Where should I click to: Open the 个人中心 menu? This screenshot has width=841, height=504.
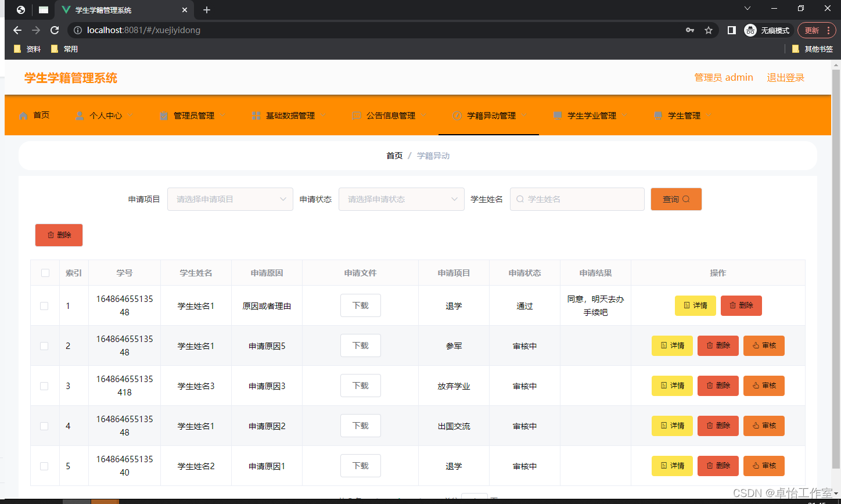tap(105, 116)
